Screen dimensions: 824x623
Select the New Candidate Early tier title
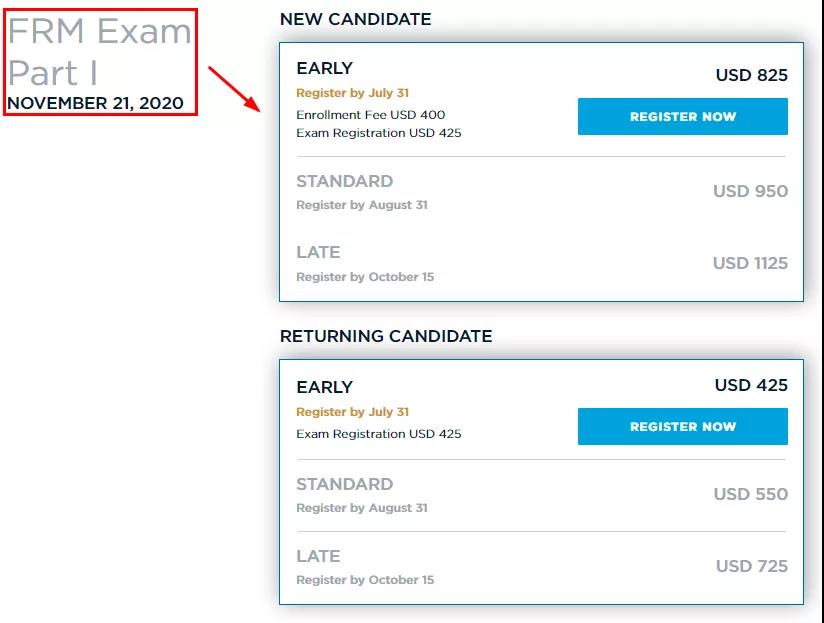coord(324,68)
